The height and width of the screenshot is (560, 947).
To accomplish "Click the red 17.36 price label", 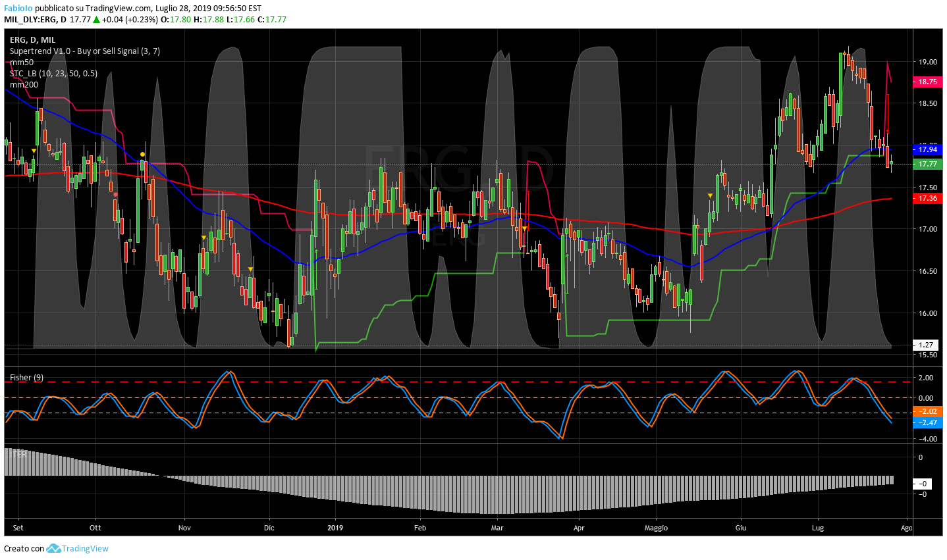I will pos(927,198).
